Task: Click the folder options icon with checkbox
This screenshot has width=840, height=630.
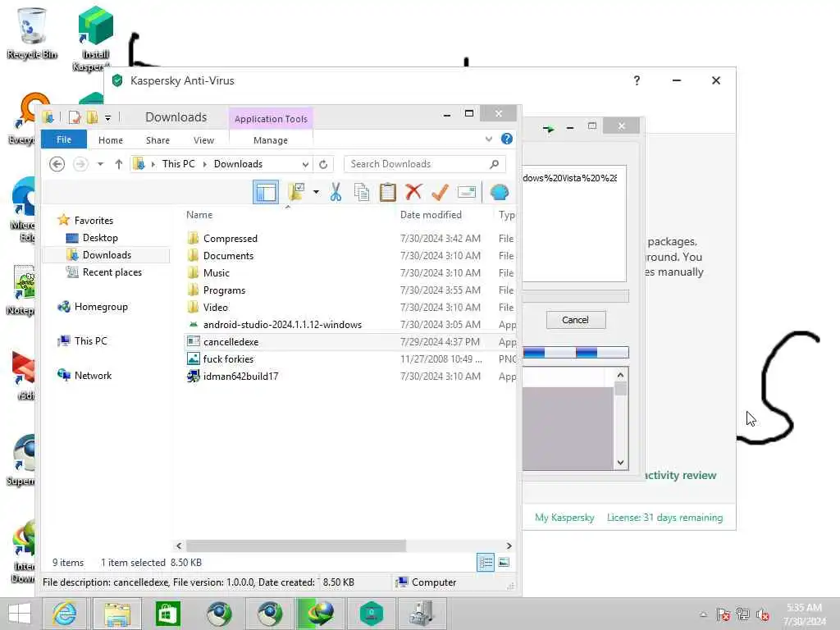Action: [295, 192]
